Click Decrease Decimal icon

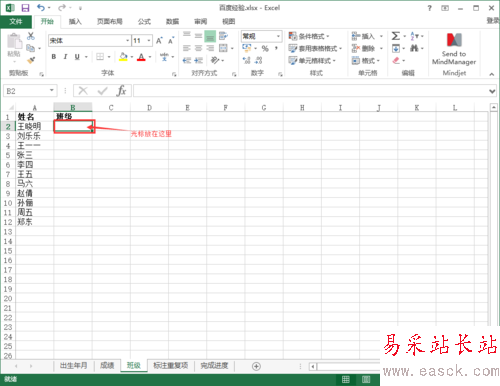coord(258,60)
